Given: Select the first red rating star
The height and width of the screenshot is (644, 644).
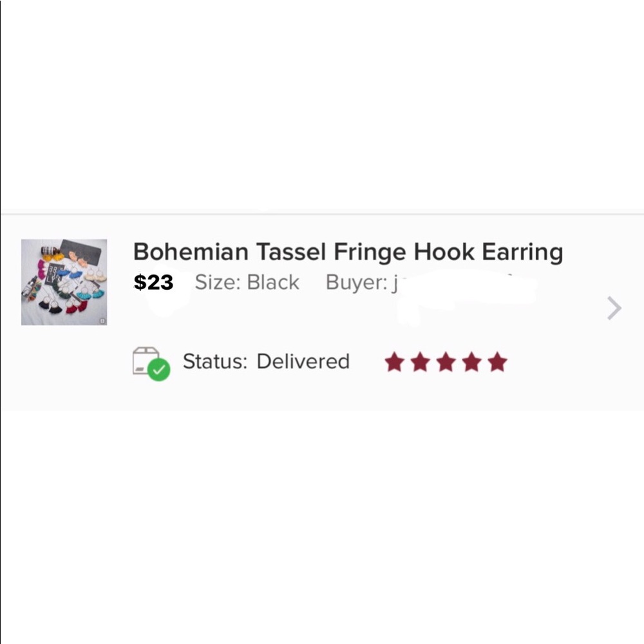Looking at the screenshot, I should point(393,361).
